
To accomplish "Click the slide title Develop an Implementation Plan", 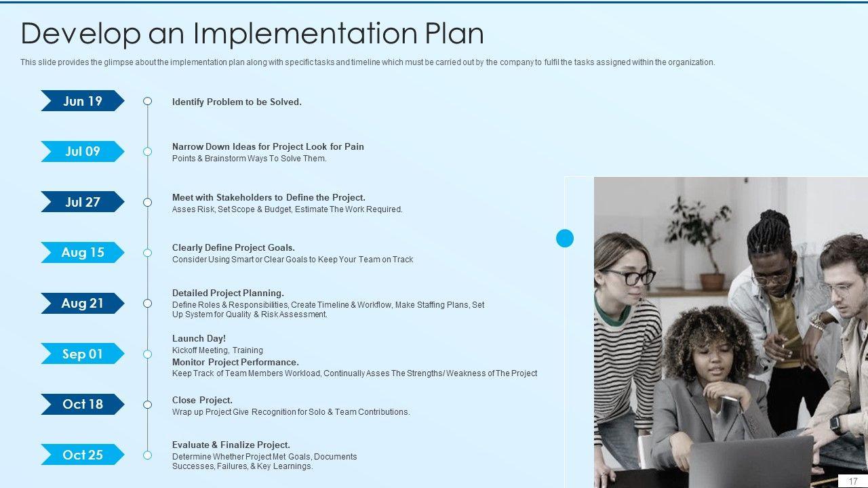I will (252, 33).
